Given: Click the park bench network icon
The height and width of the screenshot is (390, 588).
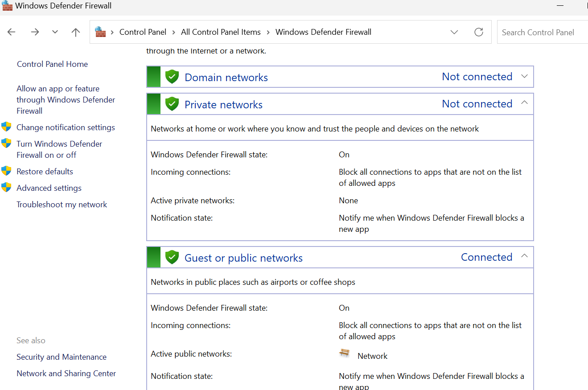Looking at the screenshot, I should [344, 353].
